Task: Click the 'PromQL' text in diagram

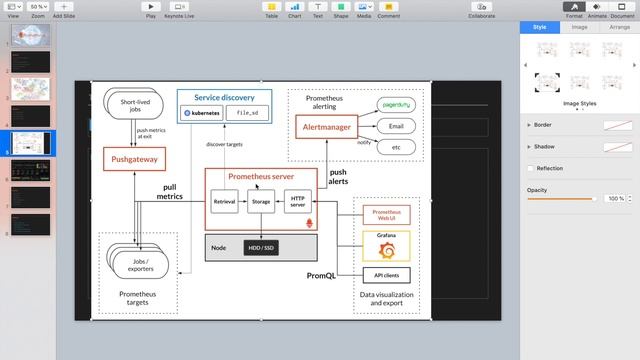Action: (321, 276)
